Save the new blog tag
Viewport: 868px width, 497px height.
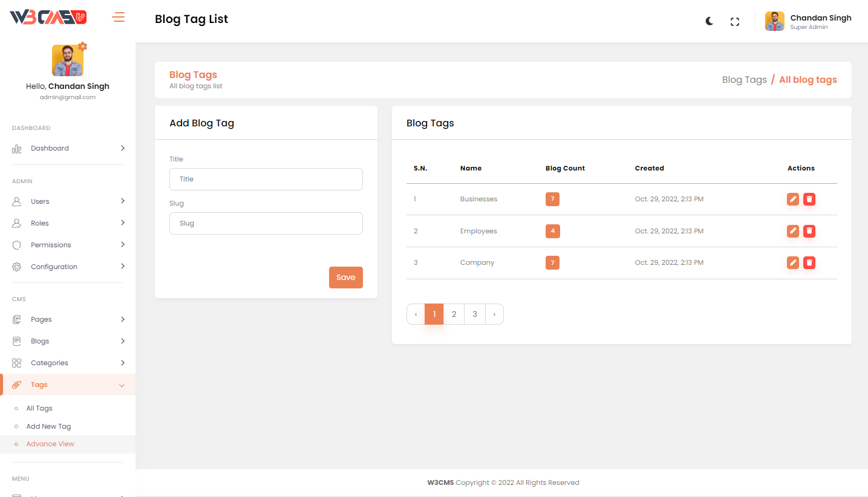(x=345, y=278)
